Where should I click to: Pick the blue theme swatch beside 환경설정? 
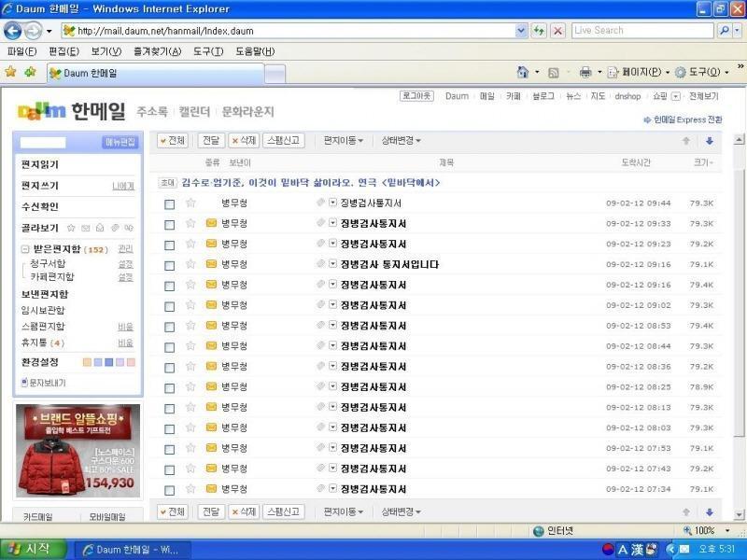coord(108,362)
